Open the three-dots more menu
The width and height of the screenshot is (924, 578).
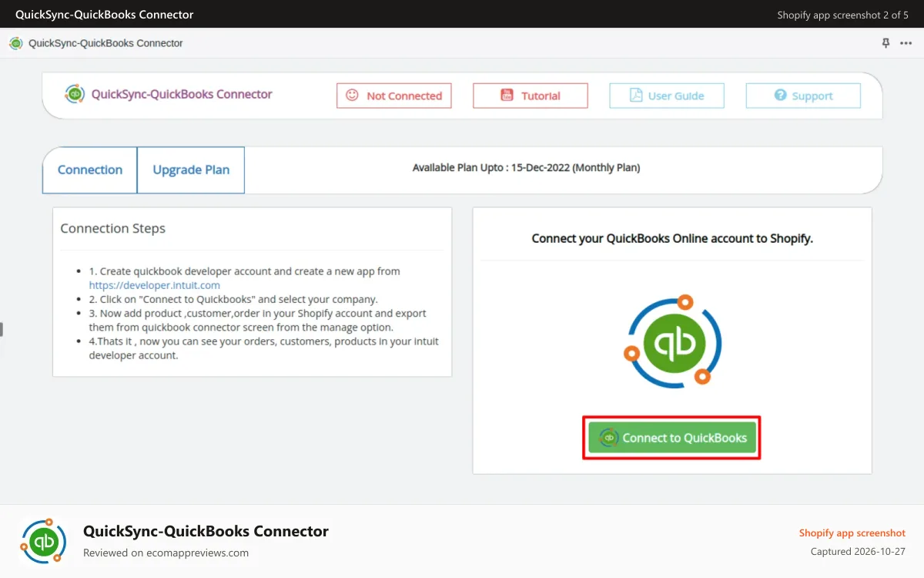tap(906, 43)
